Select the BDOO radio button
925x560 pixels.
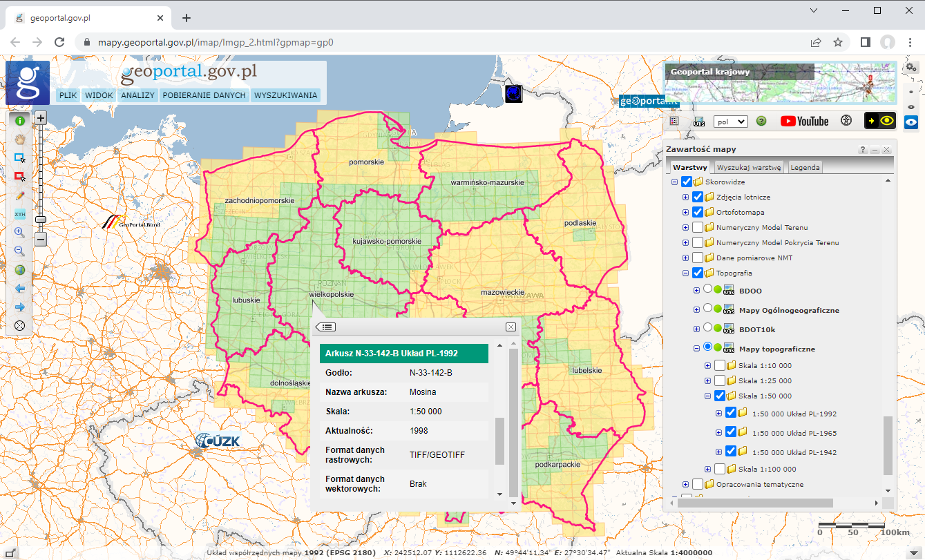click(x=707, y=290)
